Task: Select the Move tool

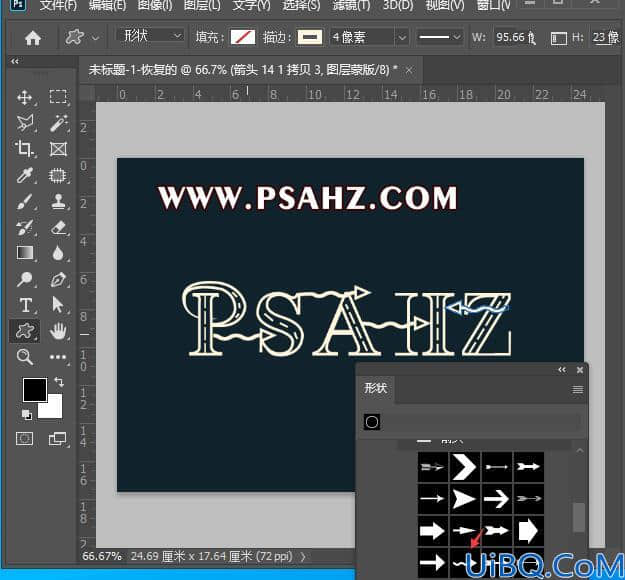Action: [x=25, y=97]
